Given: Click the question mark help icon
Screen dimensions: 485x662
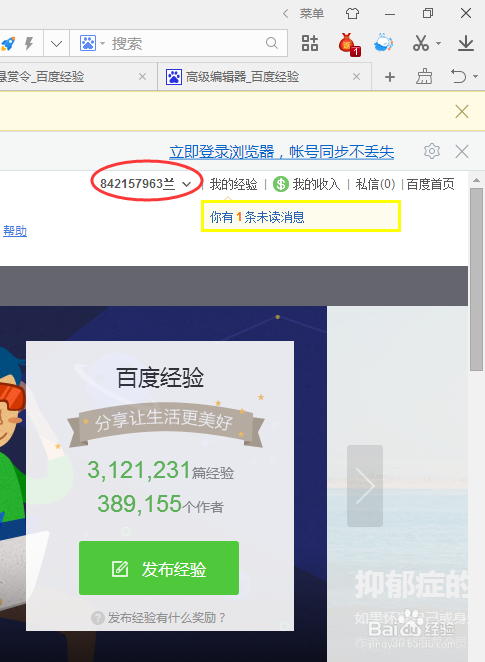Looking at the screenshot, I should point(98,618).
